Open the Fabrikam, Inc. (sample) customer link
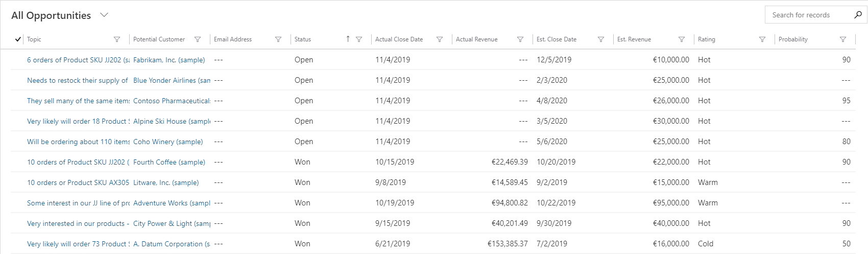 pyautogui.click(x=169, y=60)
